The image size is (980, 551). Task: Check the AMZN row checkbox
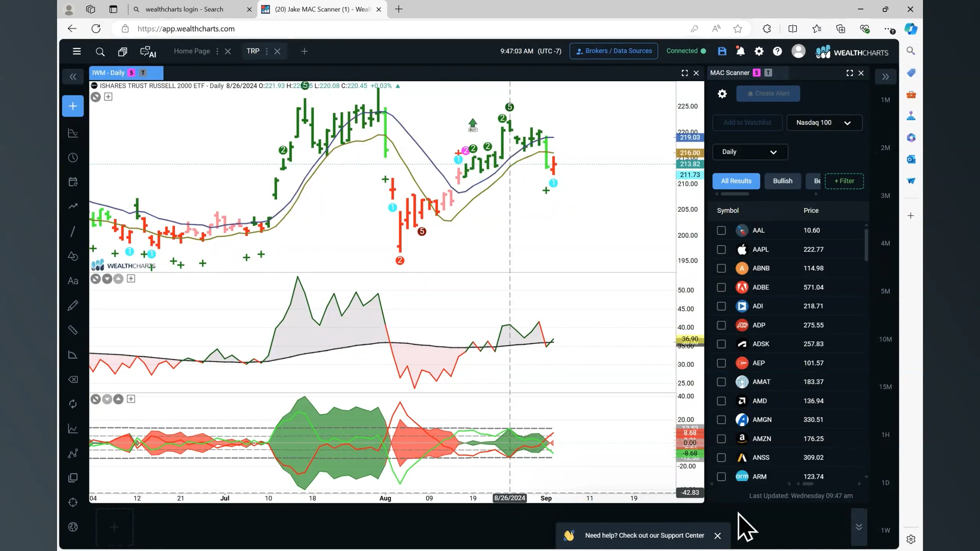721,439
